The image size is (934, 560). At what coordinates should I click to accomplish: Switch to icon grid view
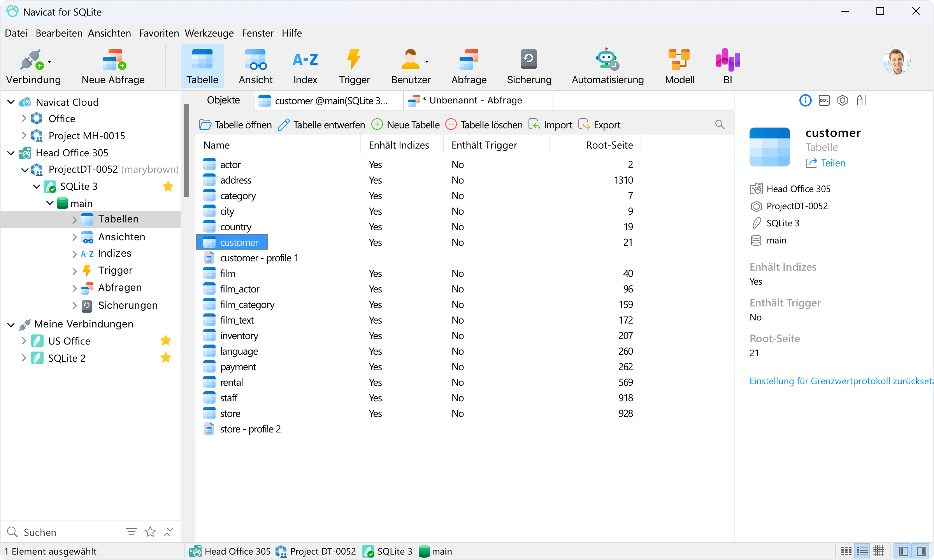[846, 551]
